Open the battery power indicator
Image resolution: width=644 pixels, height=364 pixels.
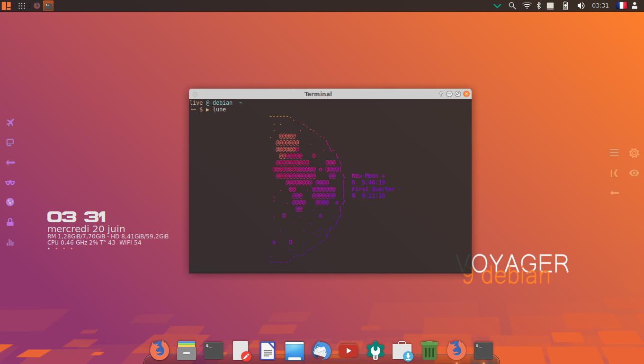coord(565,6)
